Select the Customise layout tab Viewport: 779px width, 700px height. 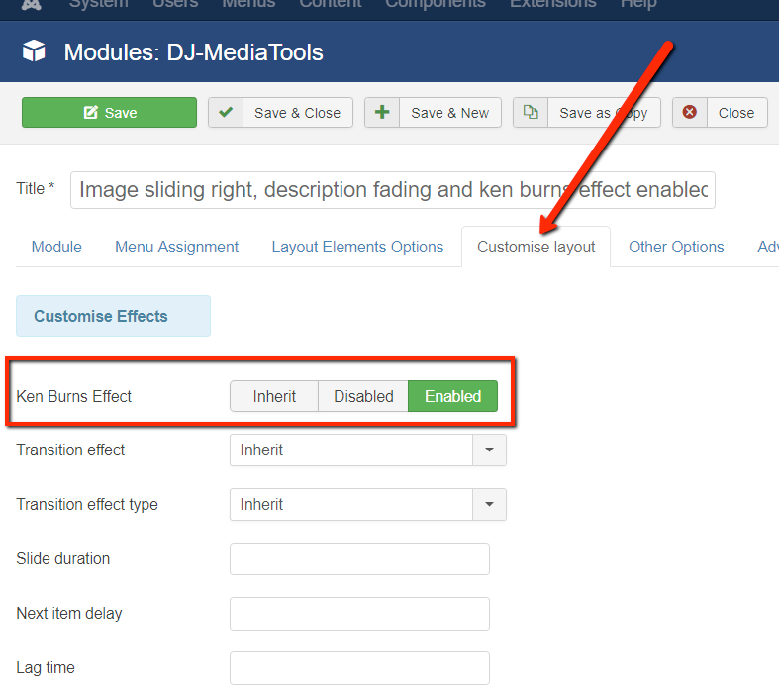click(x=536, y=247)
